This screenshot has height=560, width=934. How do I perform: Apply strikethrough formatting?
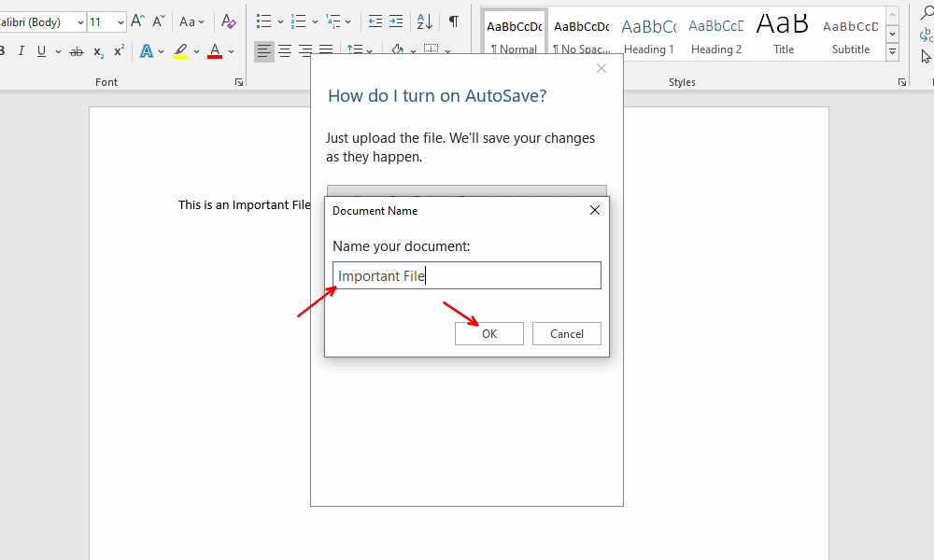point(77,51)
